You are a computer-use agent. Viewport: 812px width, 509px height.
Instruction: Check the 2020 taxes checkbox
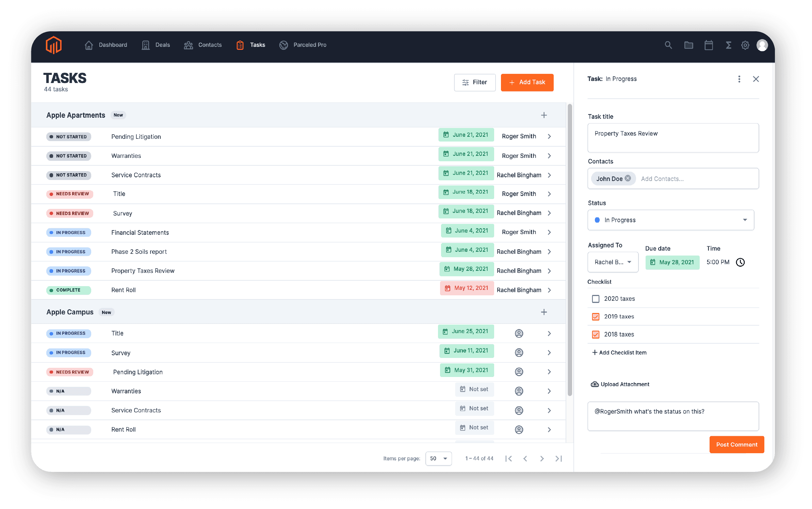596,299
